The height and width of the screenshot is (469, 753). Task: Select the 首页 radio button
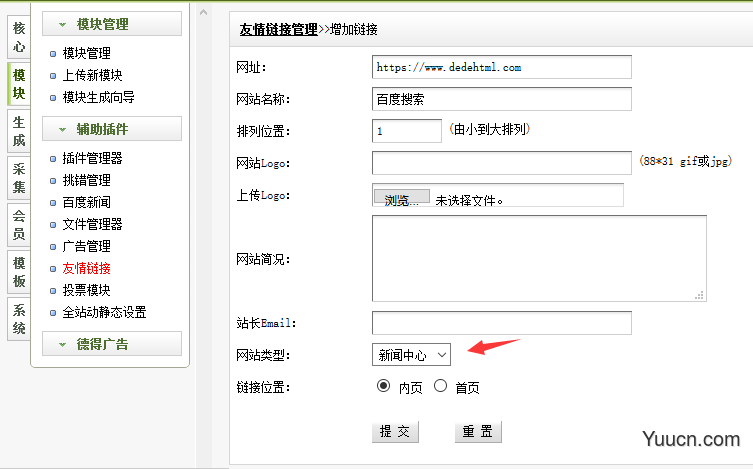[440, 386]
